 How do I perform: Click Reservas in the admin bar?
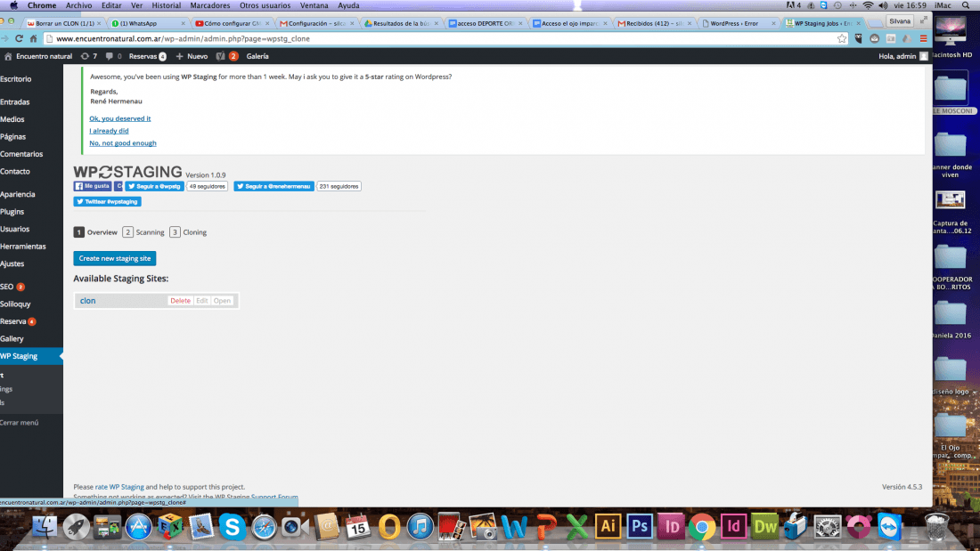(148, 56)
